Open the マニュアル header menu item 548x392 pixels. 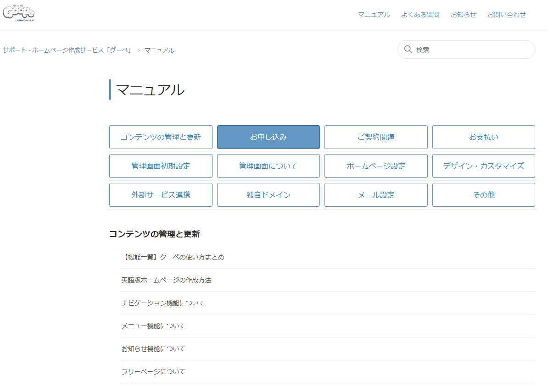point(374,15)
